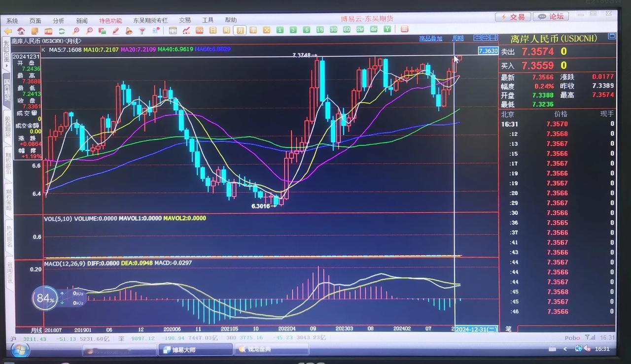Select the 60-minute period button
This screenshot has width=631, height=364.
click(x=347, y=30)
